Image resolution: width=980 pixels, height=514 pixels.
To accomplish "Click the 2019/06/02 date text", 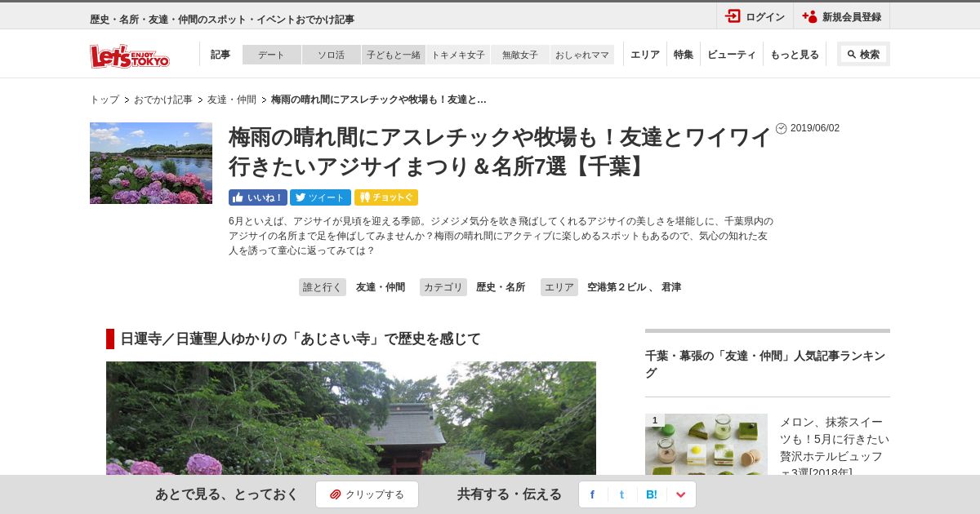I will (x=814, y=128).
